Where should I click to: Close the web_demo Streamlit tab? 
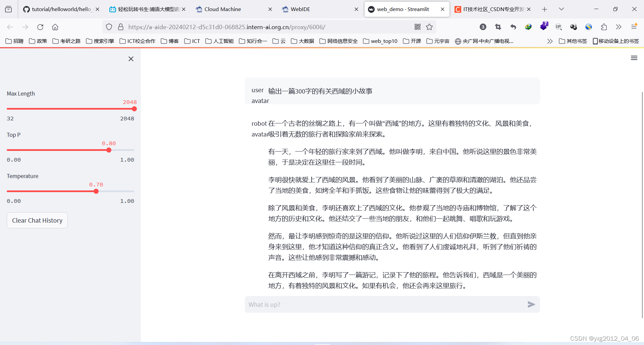[442, 9]
